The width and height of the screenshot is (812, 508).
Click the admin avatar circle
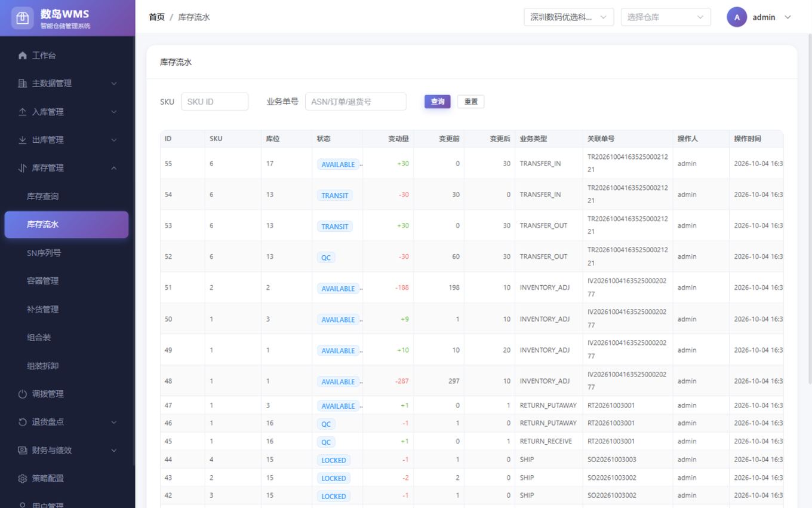[x=737, y=17]
